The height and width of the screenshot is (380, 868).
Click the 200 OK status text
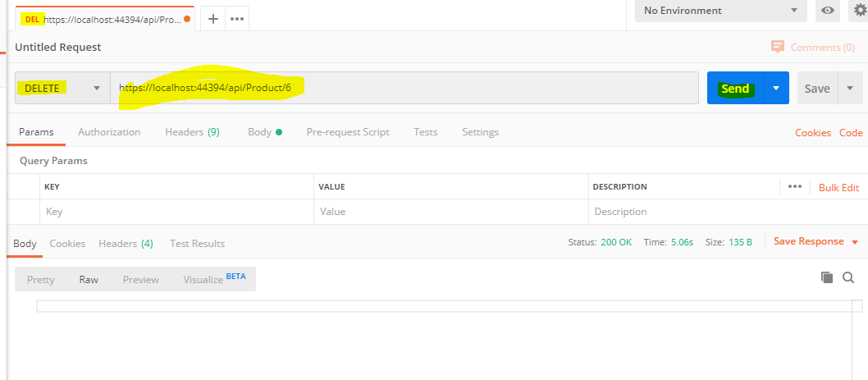(x=616, y=242)
